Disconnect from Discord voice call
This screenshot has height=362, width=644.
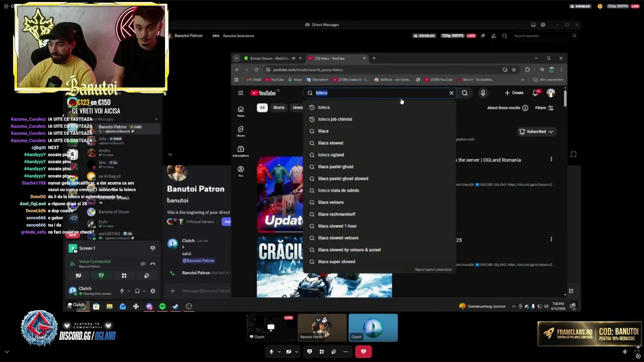pos(152,263)
